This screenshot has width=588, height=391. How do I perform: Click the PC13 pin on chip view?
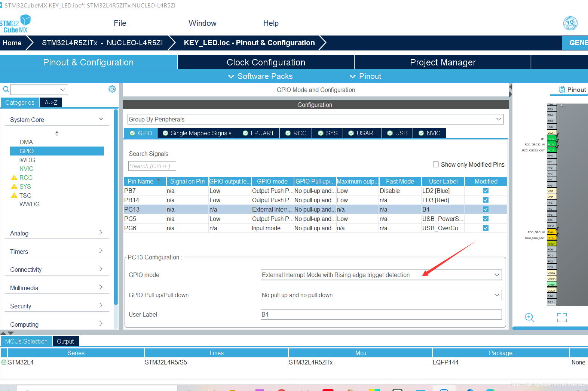click(x=551, y=139)
